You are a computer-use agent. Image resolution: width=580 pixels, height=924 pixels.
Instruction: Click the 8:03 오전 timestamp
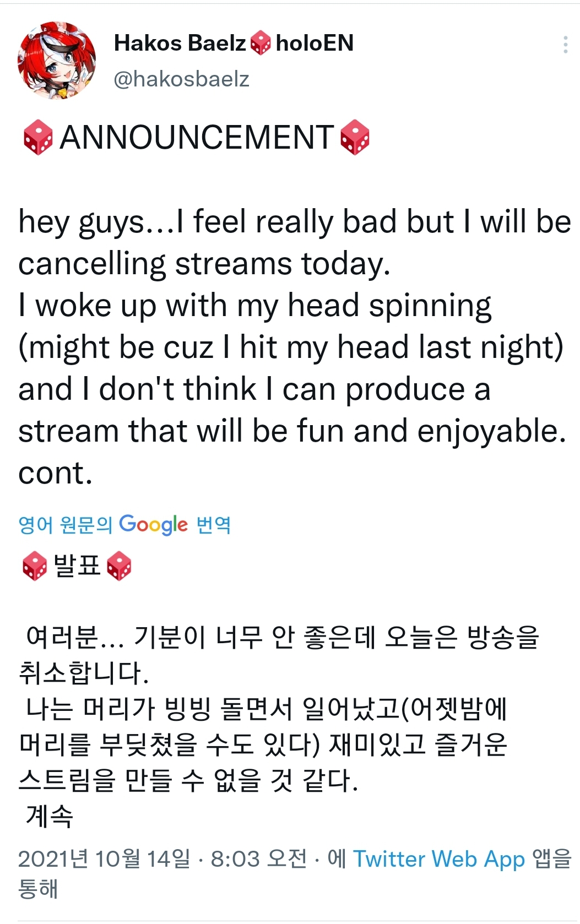pyautogui.click(x=258, y=858)
